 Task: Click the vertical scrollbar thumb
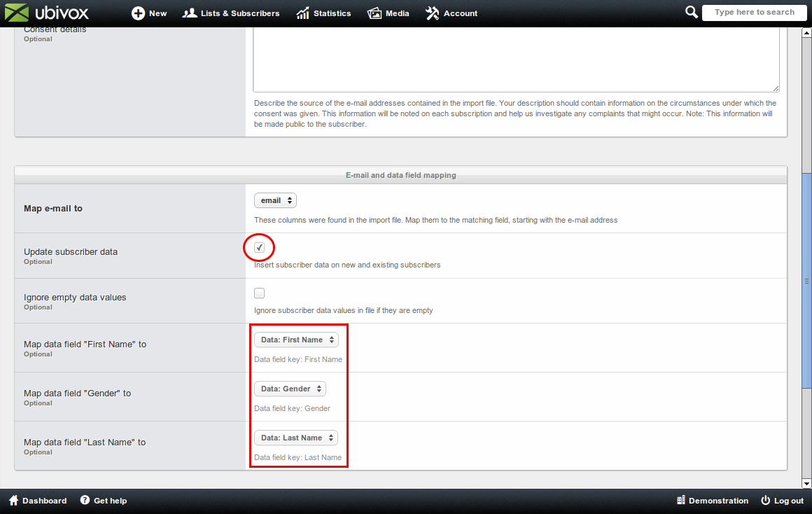pos(806,280)
